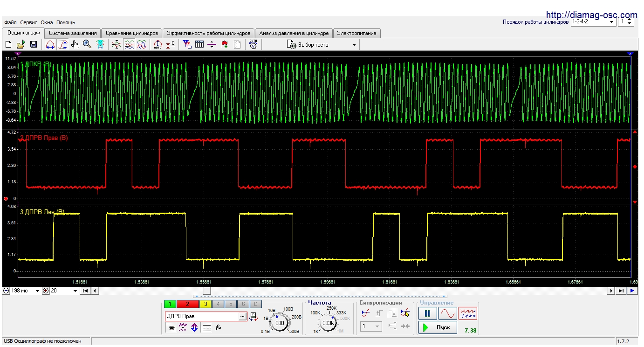Click the ellipsis button next to ДПРВ Прав
This screenshot has height=347, width=644.
242,316
